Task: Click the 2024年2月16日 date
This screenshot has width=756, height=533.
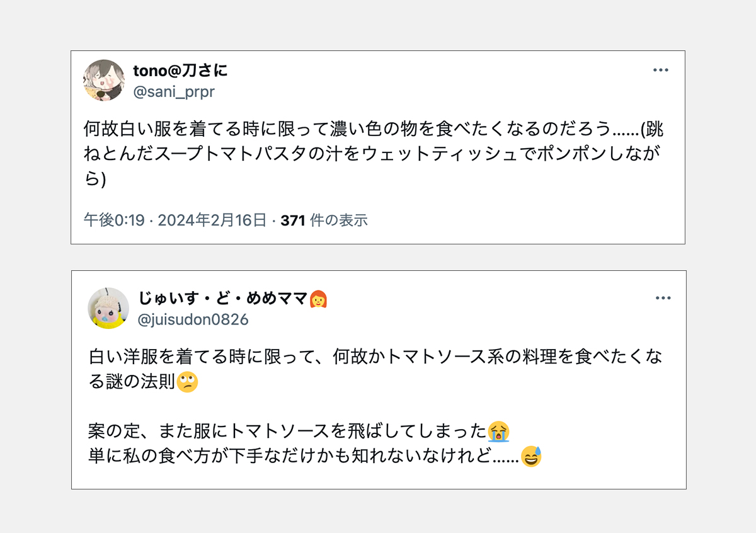Action: tap(212, 220)
